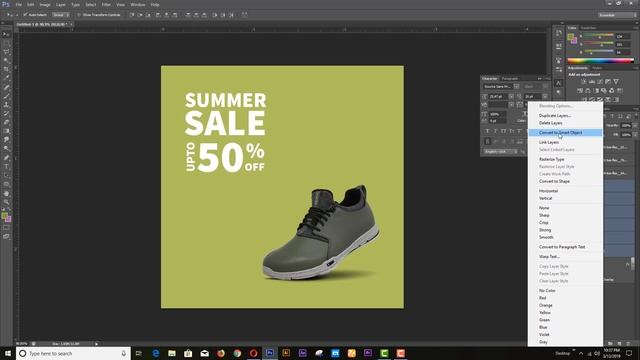Select the Healing Brush tool
This screenshot has height=360, width=640.
tap(6, 87)
